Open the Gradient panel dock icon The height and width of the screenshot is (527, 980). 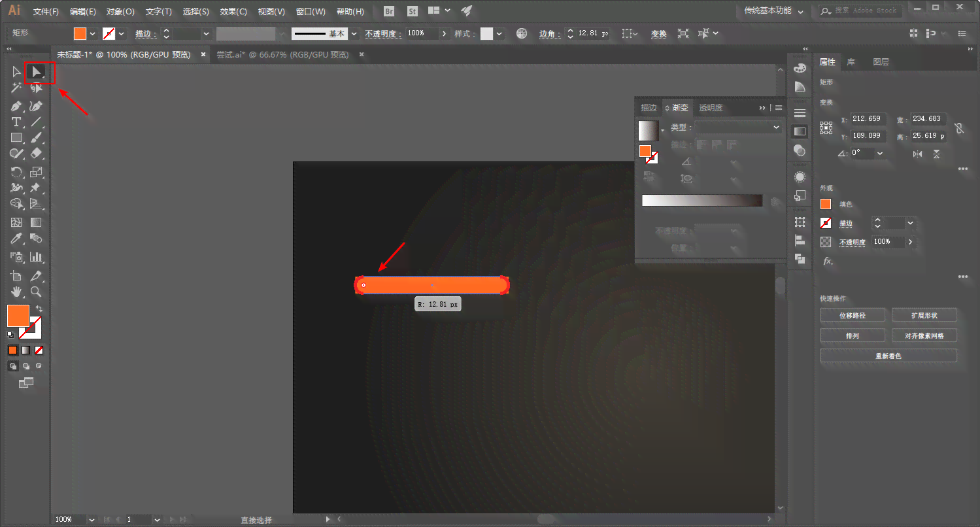(800, 131)
